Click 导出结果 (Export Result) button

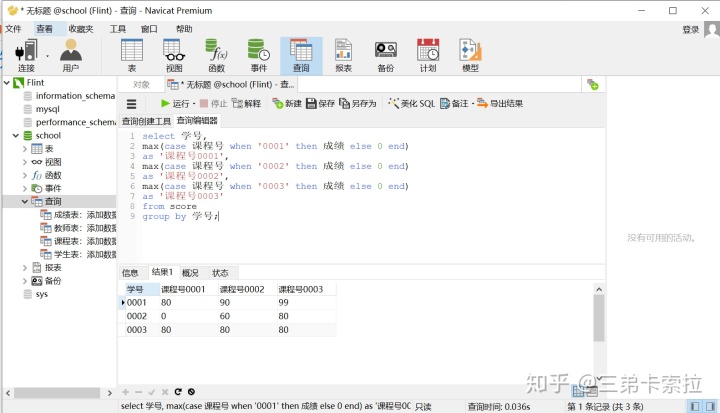click(x=500, y=103)
